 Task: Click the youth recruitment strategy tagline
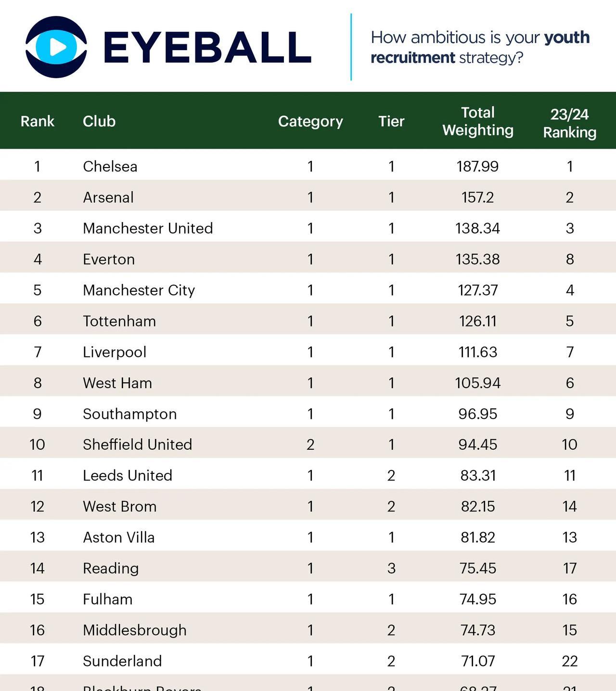coord(480,47)
